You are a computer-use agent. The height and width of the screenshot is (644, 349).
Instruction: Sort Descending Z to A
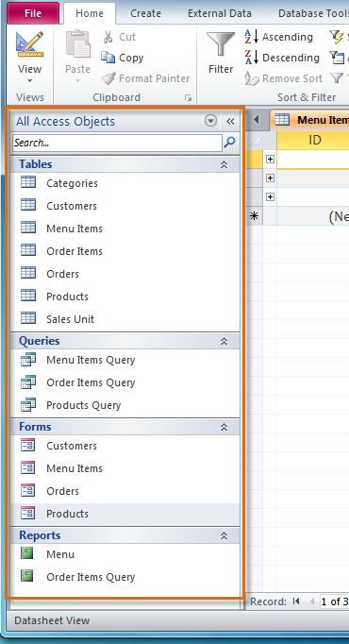coord(282,58)
